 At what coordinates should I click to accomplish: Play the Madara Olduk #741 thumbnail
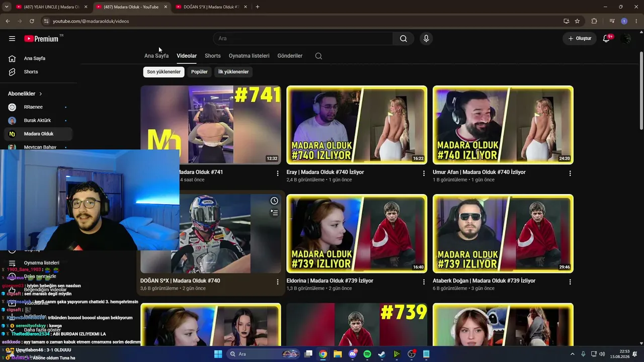(211, 125)
